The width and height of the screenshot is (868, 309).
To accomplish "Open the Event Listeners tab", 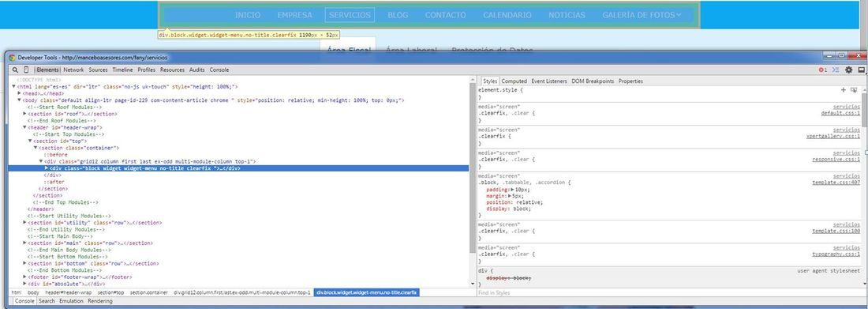I will click(549, 81).
